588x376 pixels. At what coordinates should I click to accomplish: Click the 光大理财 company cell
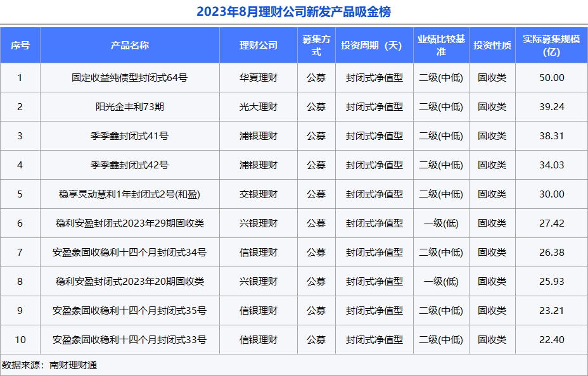click(259, 107)
